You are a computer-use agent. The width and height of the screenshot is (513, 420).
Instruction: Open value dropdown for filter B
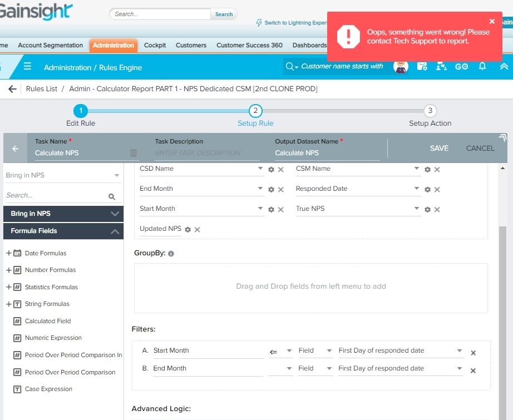click(460, 368)
